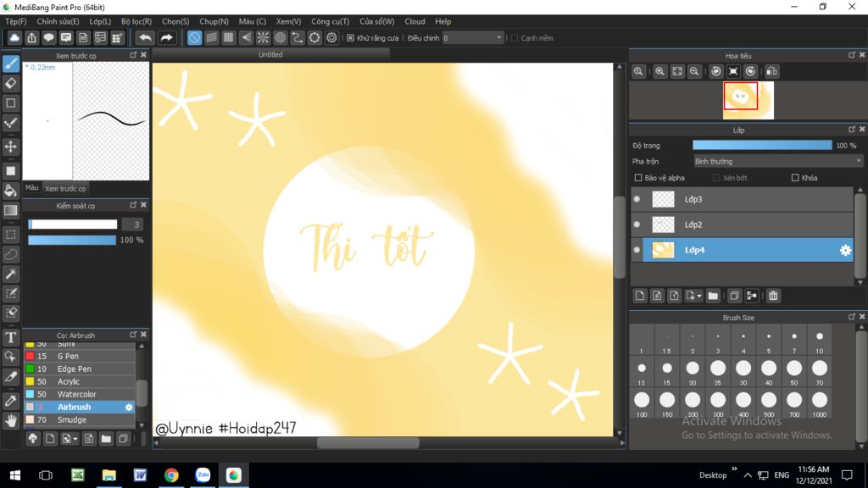Select the Edge Pen brush
This screenshot has width=868, height=488.
coord(79,369)
